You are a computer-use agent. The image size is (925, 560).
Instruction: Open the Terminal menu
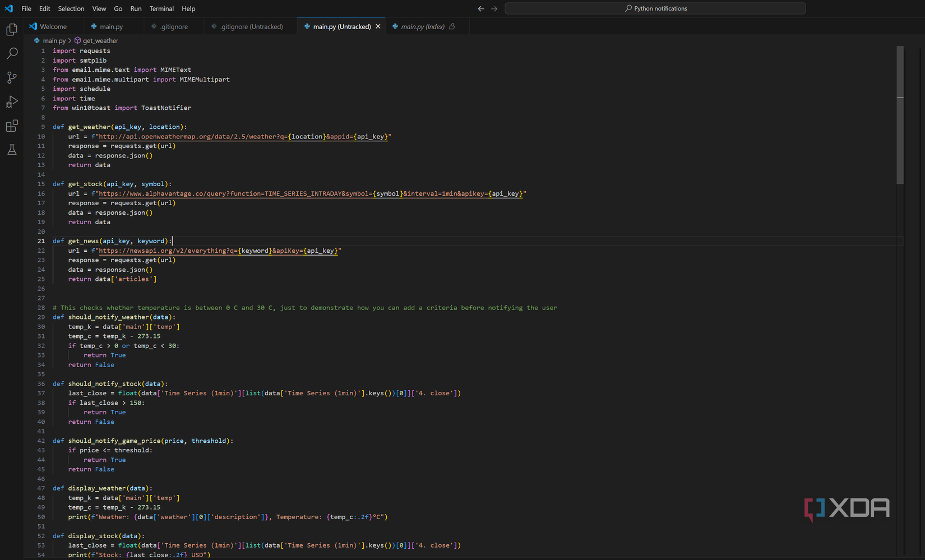click(x=161, y=8)
